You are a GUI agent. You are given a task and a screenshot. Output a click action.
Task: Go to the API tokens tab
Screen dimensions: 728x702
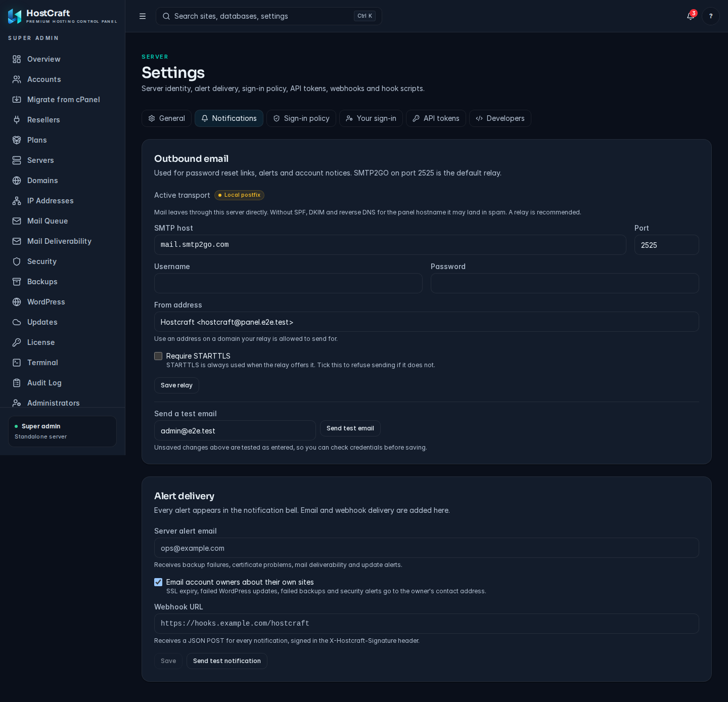(436, 118)
